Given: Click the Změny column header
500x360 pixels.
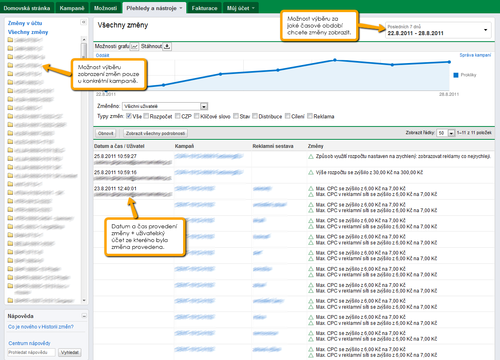Looking at the screenshot, I should tap(315, 146).
